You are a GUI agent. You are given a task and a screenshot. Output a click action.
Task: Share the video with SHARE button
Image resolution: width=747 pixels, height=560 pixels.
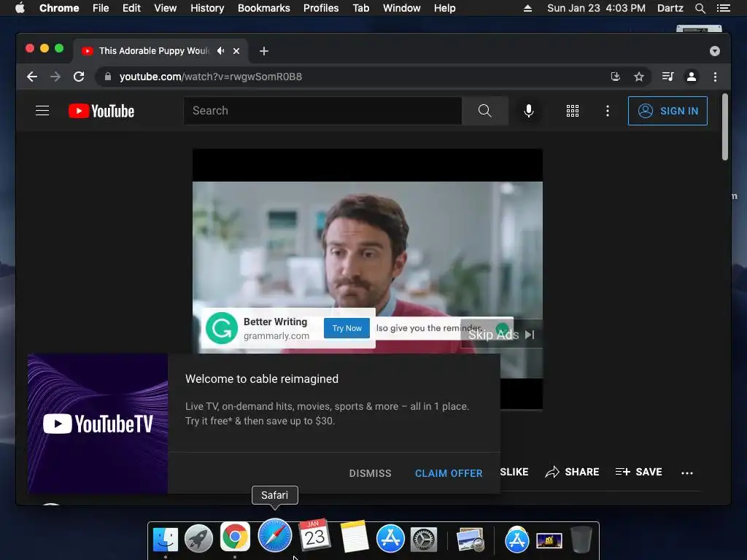pos(572,472)
